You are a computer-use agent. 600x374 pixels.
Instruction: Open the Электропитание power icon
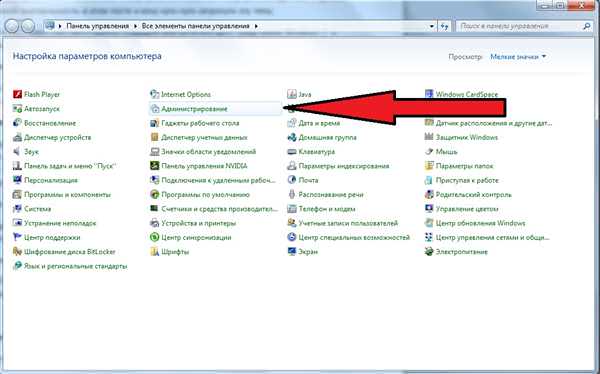pos(429,252)
